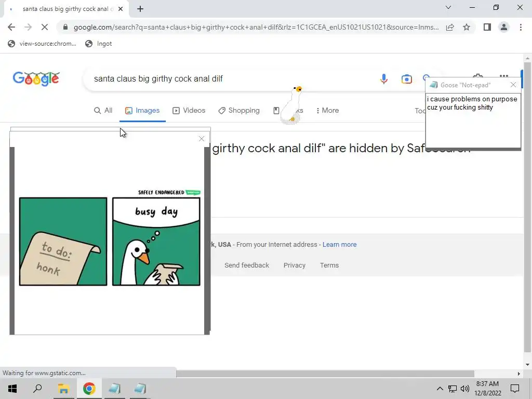The image size is (532, 399).
Task: Switch to the Videos tab
Action: tap(189, 111)
